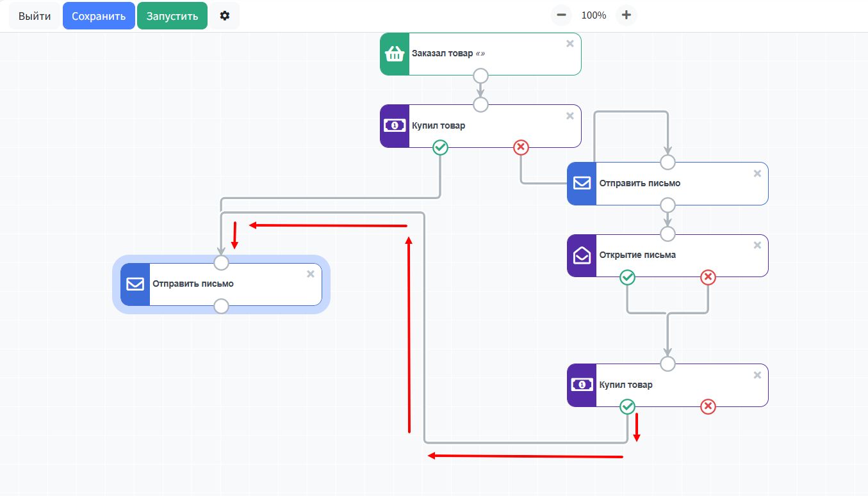The height and width of the screenshot is (496, 868).
Task: Click the red cross output of the lower Купил товар
Action: click(x=708, y=406)
